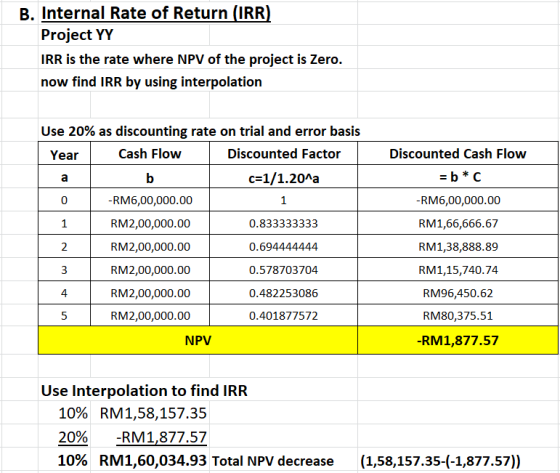The height and width of the screenshot is (473, 560).
Task: Click the discounted cash flow 'RM1,66,666.67'
Action: [x=458, y=223]
